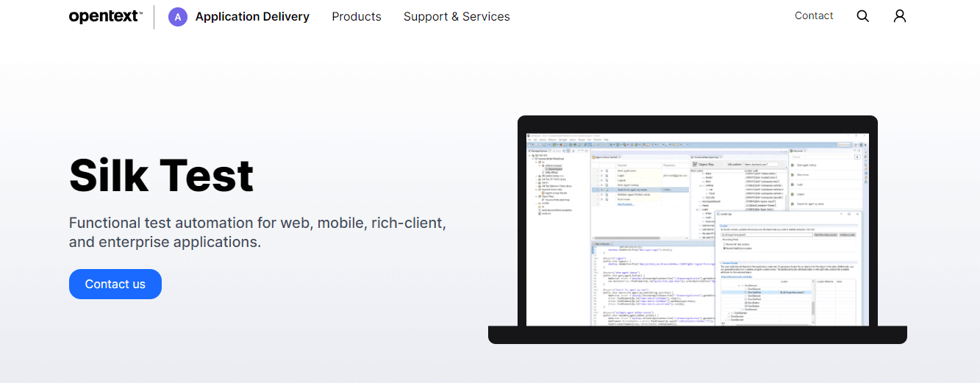The width and height of the screenshot is (980, 383).
Task: Click the OpenText logo
Action: (x=105, y=16)
